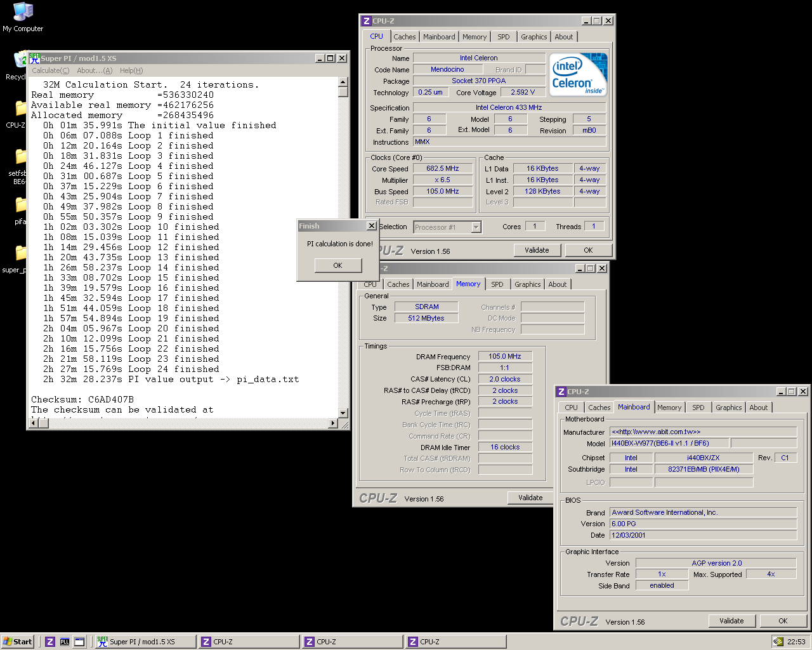Click the Z icon in the top CPU-Z title bar
This screenshot has height=650, width=812.
click(366, 21)
